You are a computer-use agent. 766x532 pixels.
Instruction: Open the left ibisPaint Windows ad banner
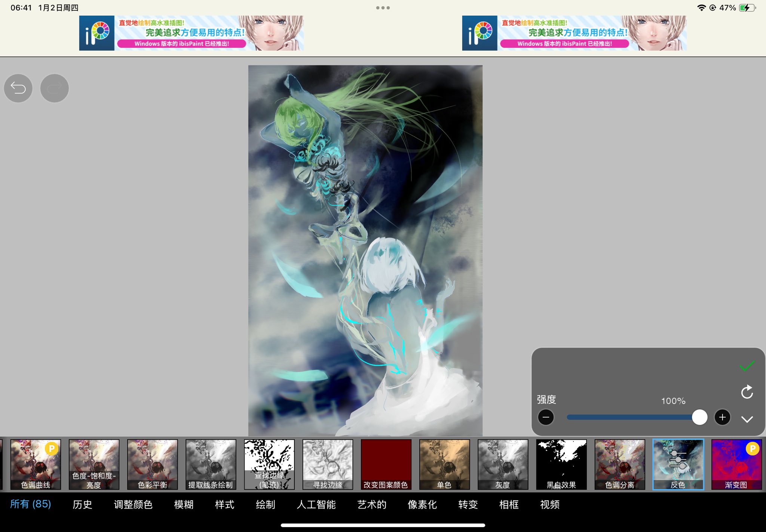(x=191, y=33)
